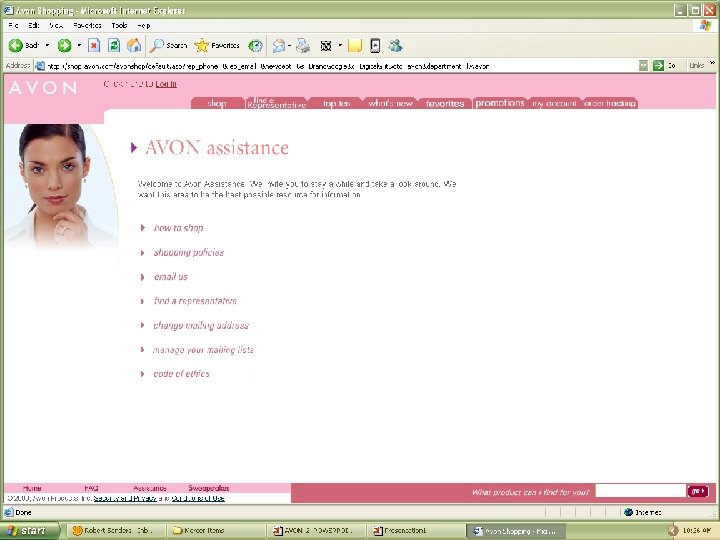The width and height of the screenshot is (720, 540).
Task: Switch to Robert Sanders Inbox taskbar item
Action: click(116, 530)
